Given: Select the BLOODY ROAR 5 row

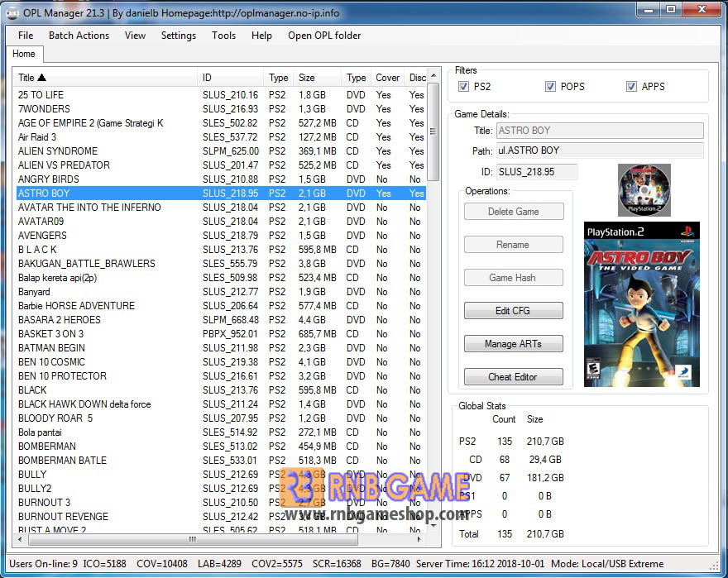Looking at the screenshot, I should [221, 418].
